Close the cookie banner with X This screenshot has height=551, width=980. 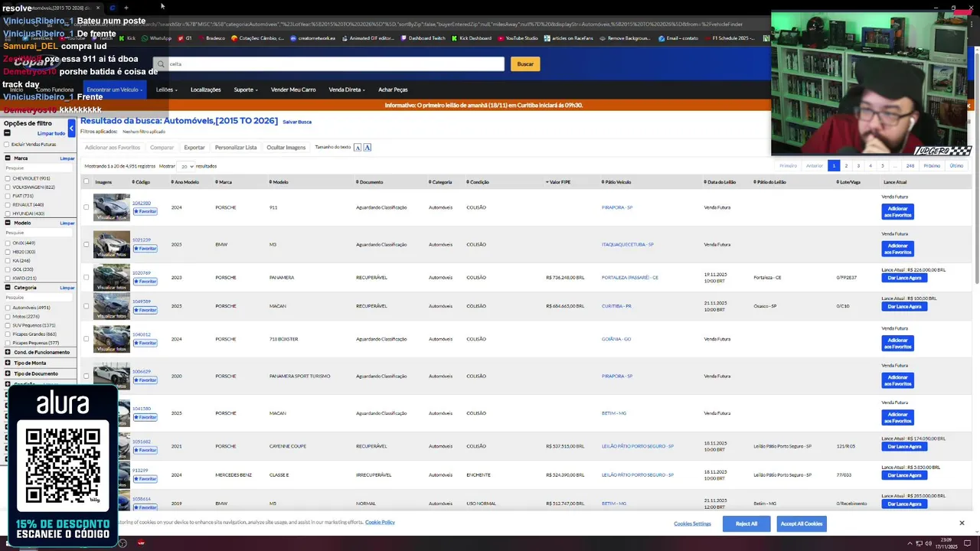(x=962, y=523)
